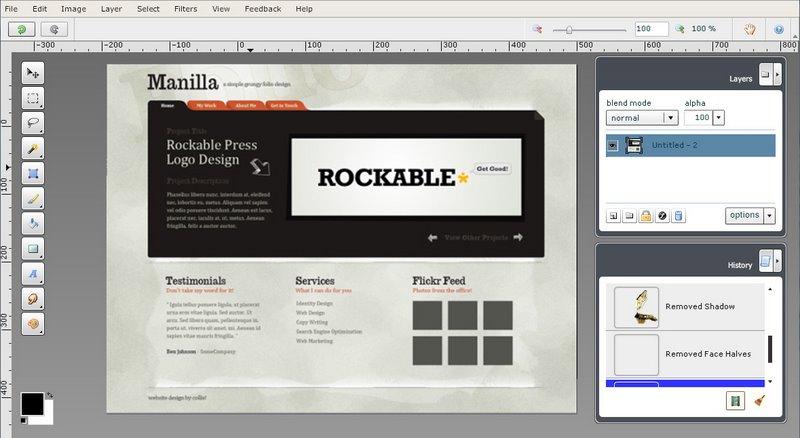Click the layer filters round icon

point(662,216)
